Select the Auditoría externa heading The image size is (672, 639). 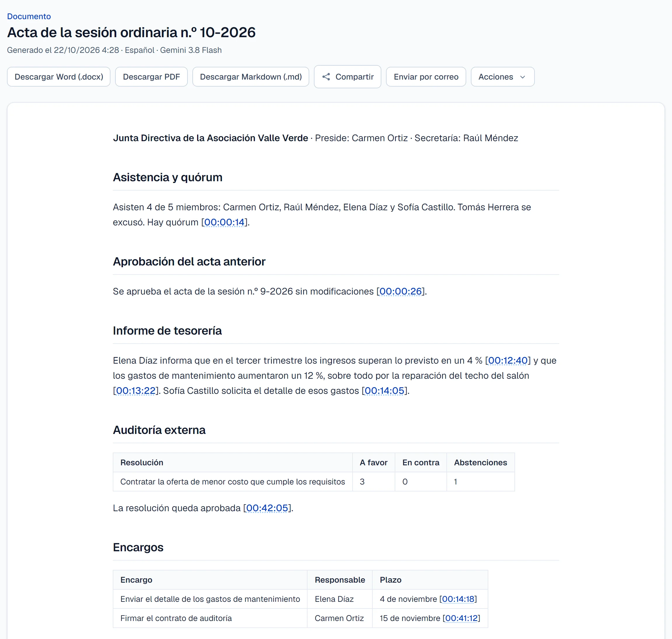tap(159, 430)
